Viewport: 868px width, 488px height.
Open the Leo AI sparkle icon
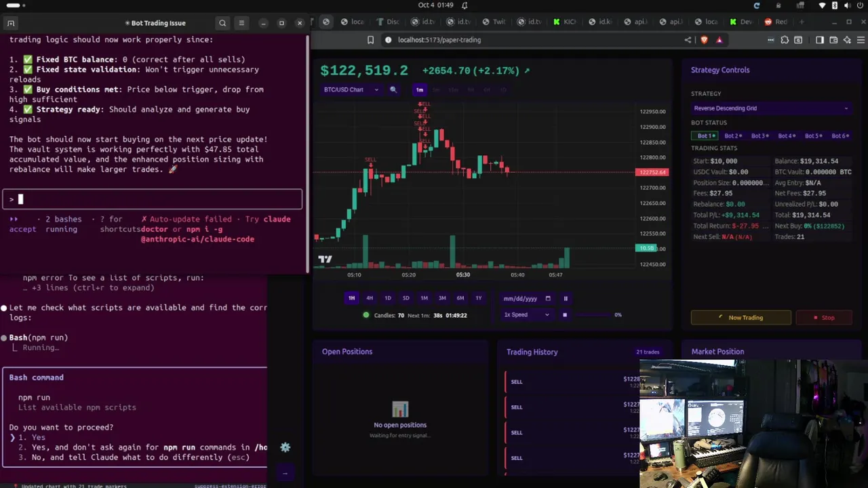click(x=847, y=40)
